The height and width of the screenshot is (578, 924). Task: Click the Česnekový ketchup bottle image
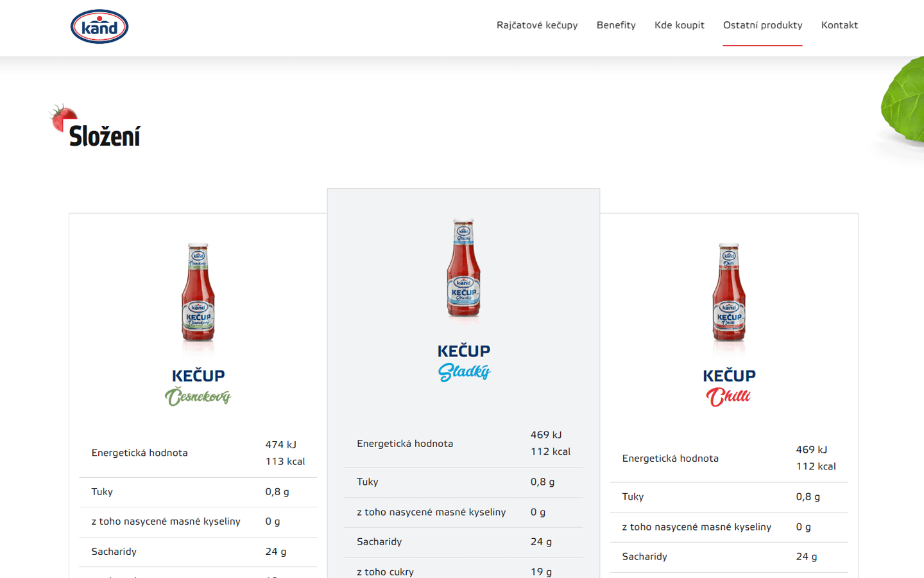(x=198, y=292)
